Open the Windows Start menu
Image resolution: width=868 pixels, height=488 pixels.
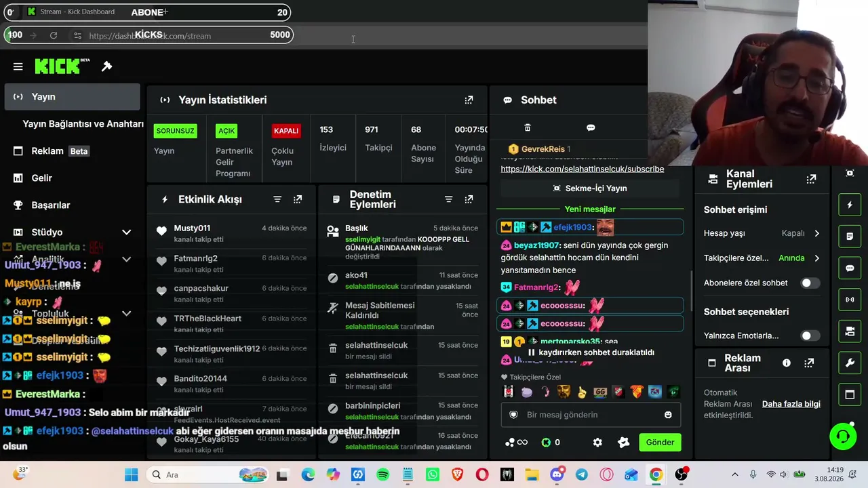[132, 474]
